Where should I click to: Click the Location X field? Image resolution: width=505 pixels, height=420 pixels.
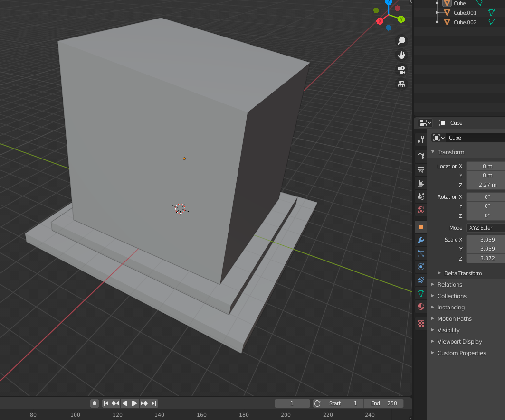(486, 166)
